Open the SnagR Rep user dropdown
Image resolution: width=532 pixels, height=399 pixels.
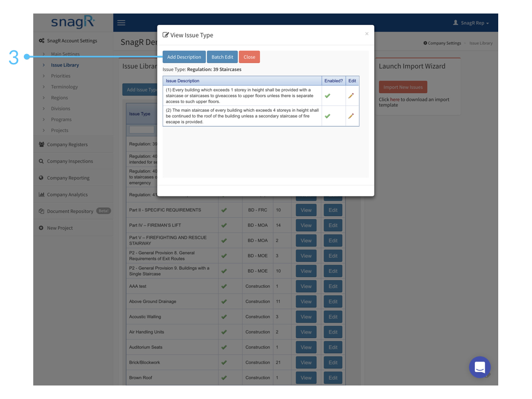(x=471, y=23)
